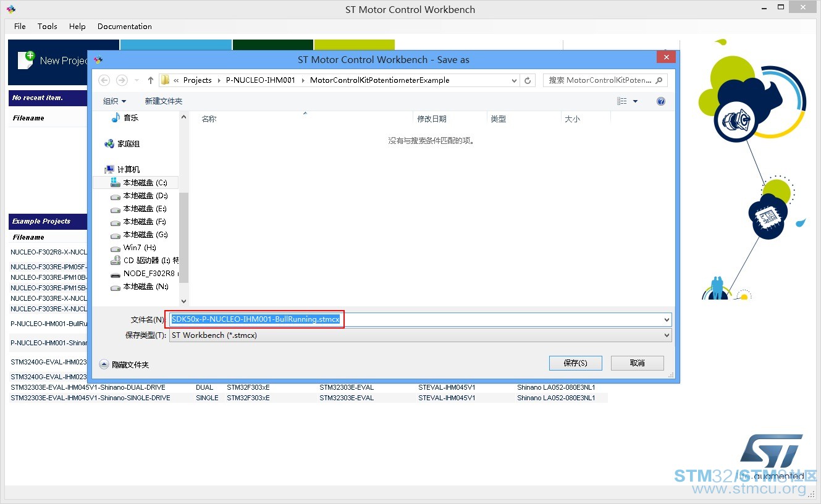The height and width of the screenshot is (504, 821).
Task: Click the forward navigation arrow in dialog
Action: coord(122,80)
